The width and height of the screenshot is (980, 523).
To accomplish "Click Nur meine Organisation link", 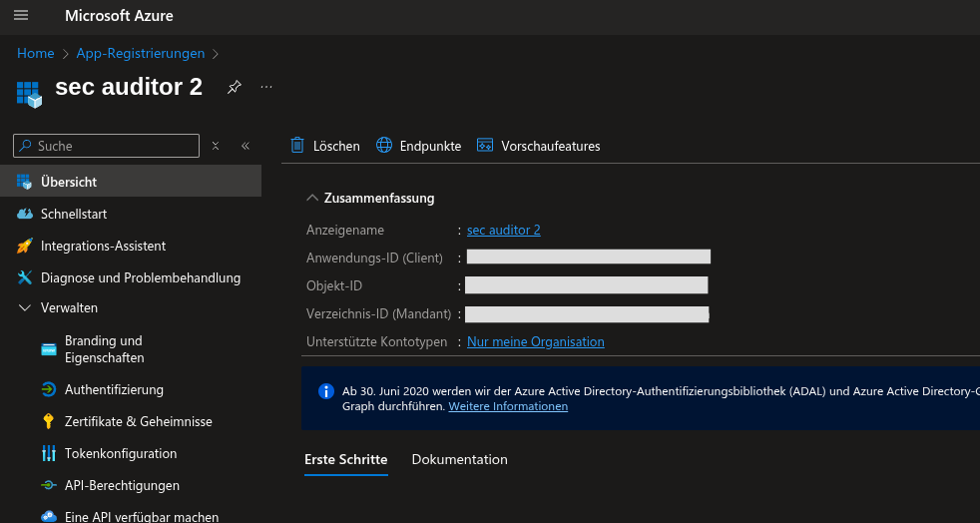I will [535, 341].
